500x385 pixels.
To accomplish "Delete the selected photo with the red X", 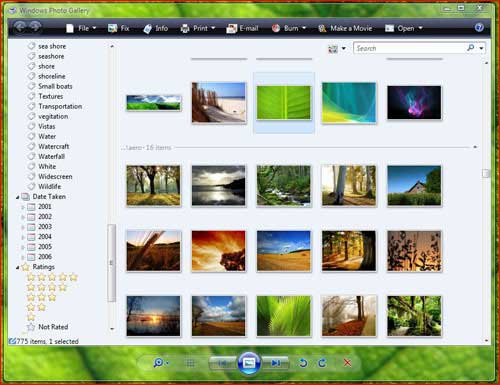I will 347,363.
